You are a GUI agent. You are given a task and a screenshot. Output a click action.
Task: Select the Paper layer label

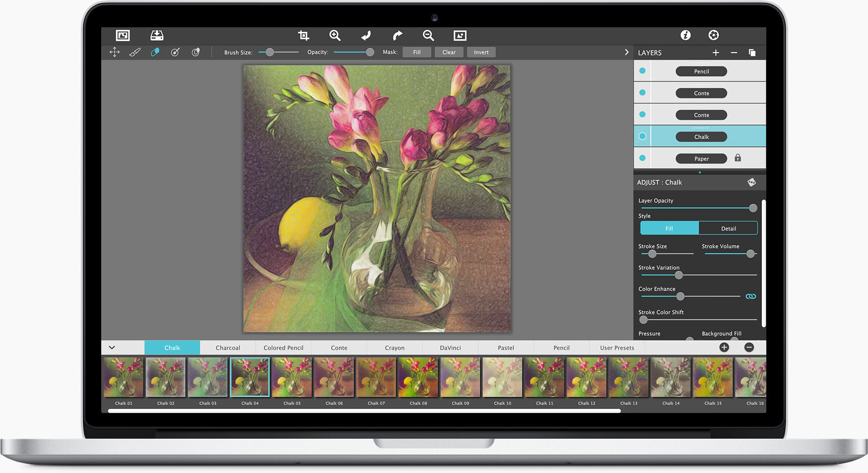pos(701,159)
